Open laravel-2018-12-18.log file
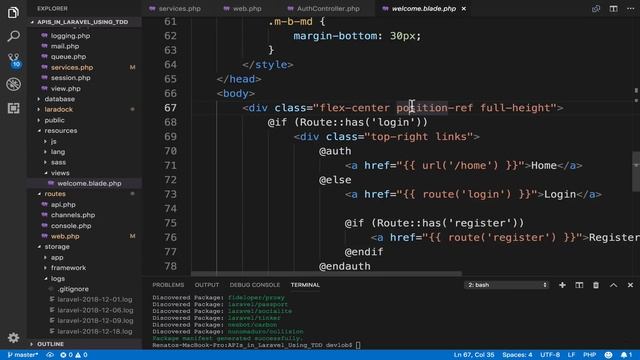Image resolution: width=640 pixels, height=360 pixels. [95, 331]
